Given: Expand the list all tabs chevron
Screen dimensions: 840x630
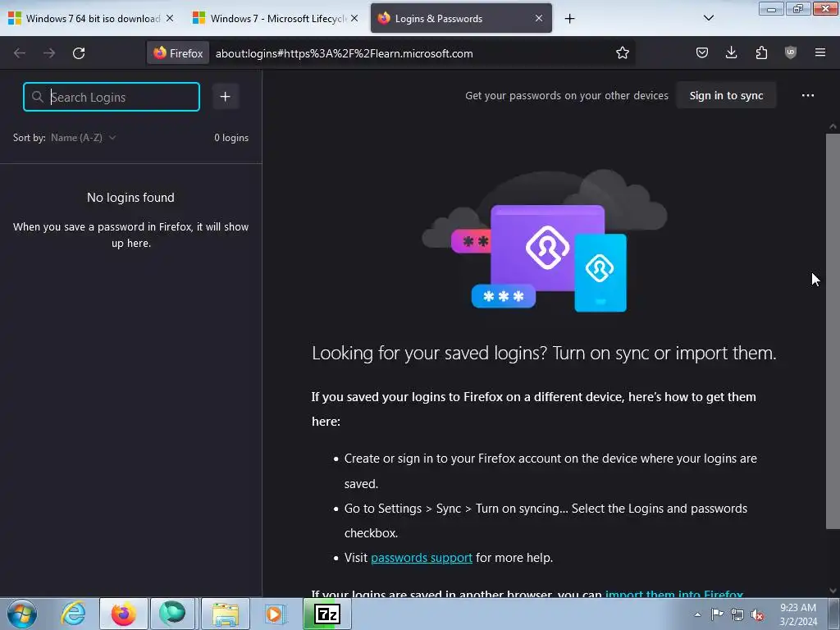Looking at the screenshot, I should click(x=708, y=18).
